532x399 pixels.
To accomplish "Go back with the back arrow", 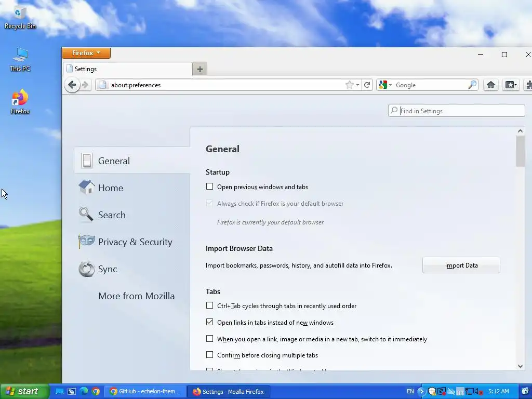I will (x=72, y=85).
